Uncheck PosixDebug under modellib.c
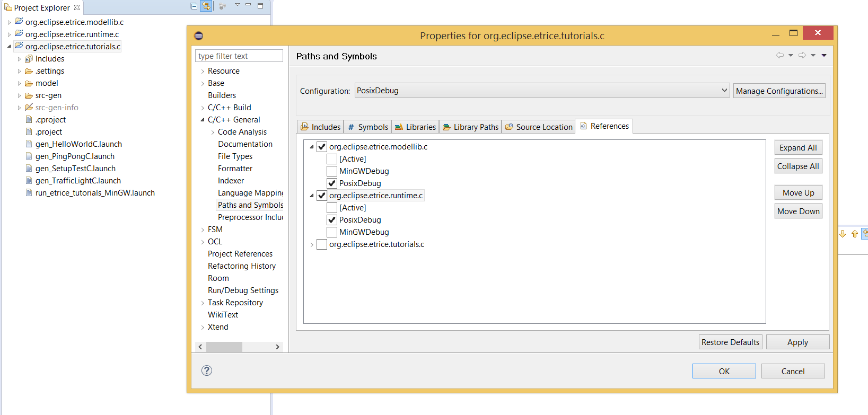This screenshot has height=415, width=868. pyautogui.click(x=332, y=183)
